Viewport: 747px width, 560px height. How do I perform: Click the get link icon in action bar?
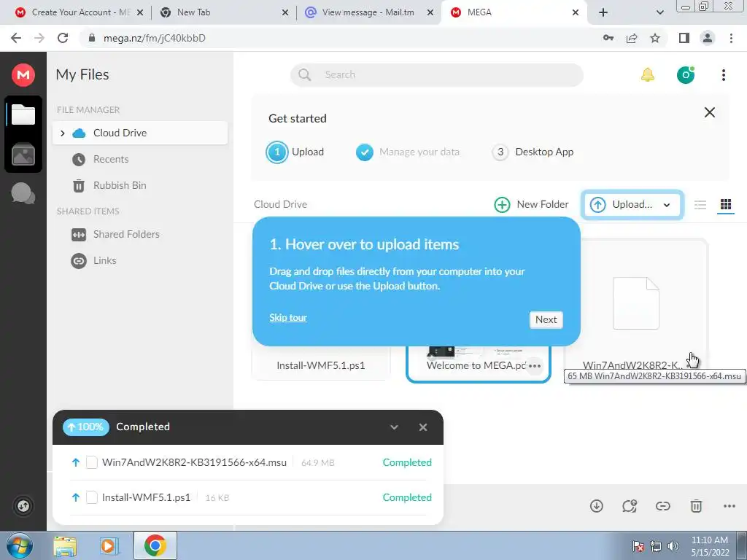tap(662, 506)
